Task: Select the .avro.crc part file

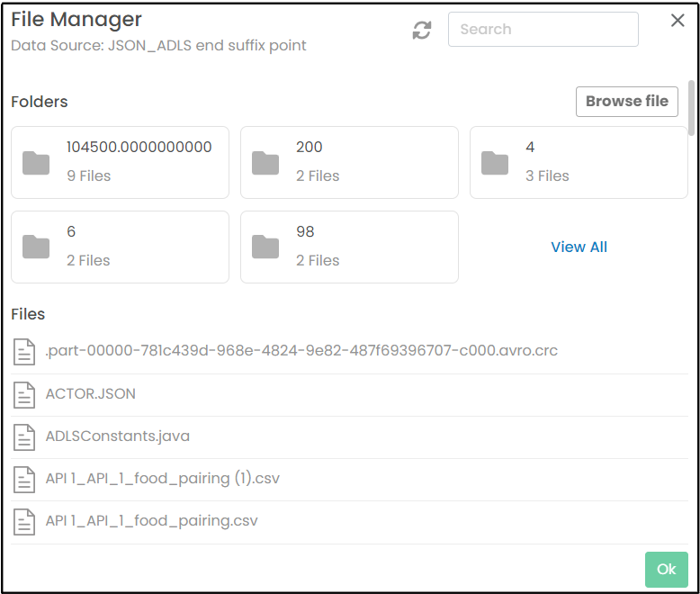Action: tap(301, 351)
